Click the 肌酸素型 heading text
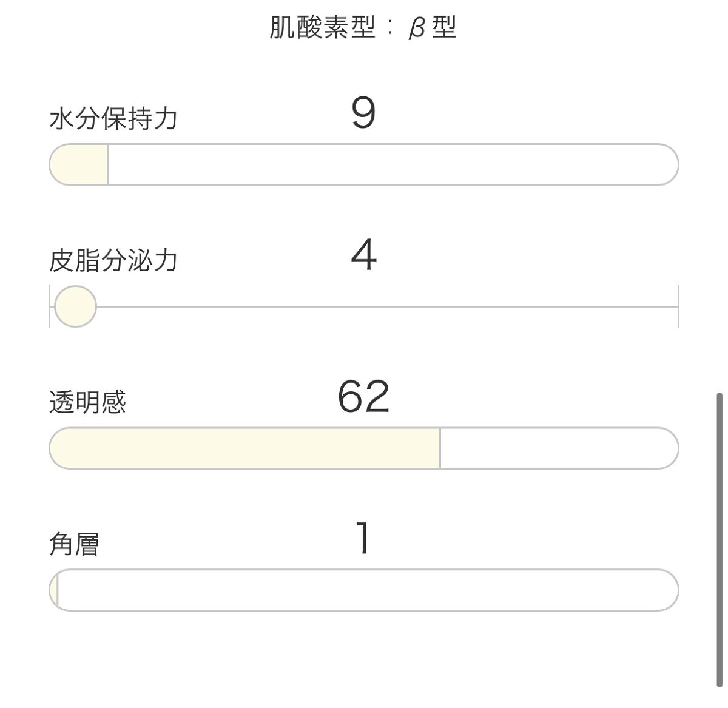 tap(322, 28)
